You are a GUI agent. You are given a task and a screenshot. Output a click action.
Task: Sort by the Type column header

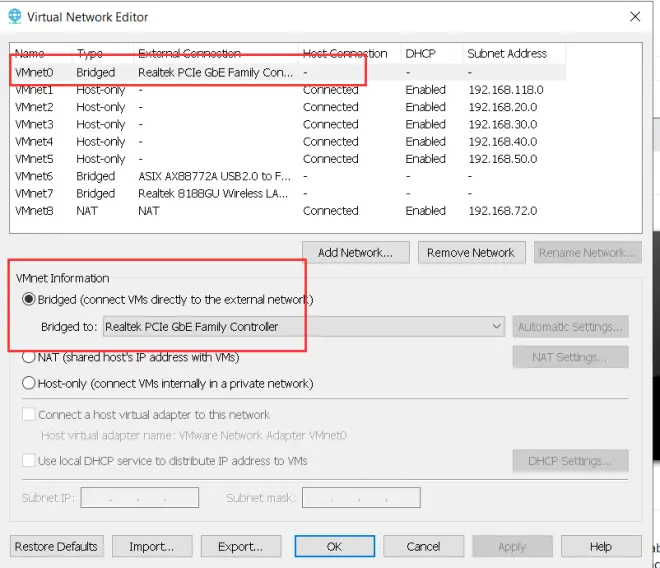(x=103, y=53)
